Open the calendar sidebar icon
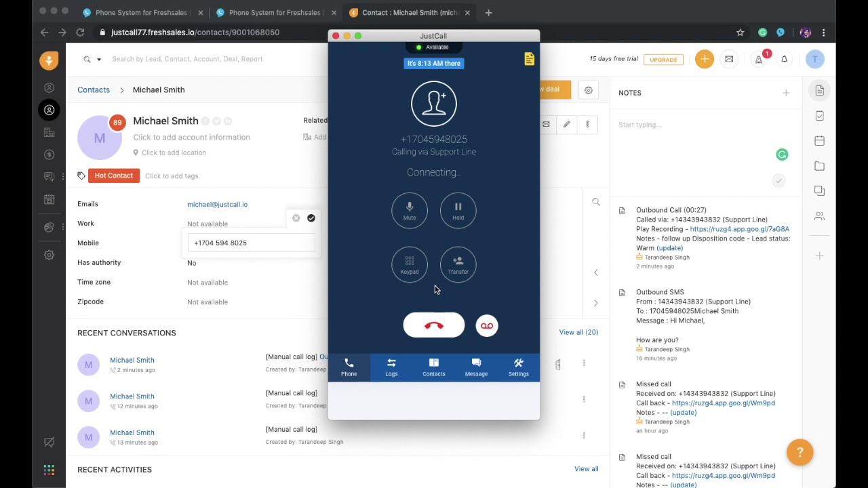This screenshot has height=488, width=868. (49, 199)
